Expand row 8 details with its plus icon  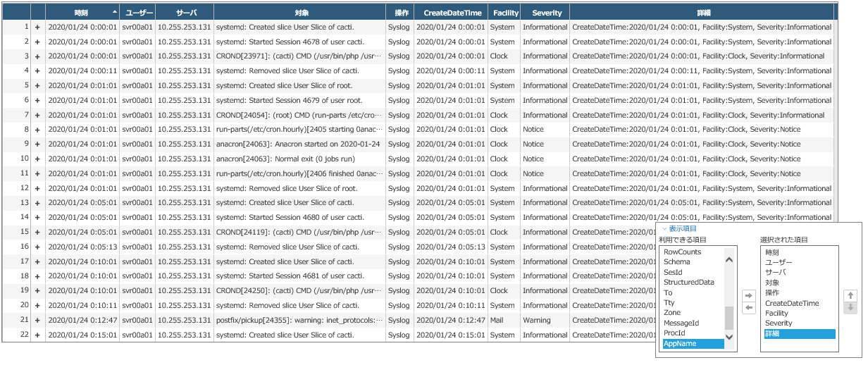pyautogui.click(x=38, y=130)
